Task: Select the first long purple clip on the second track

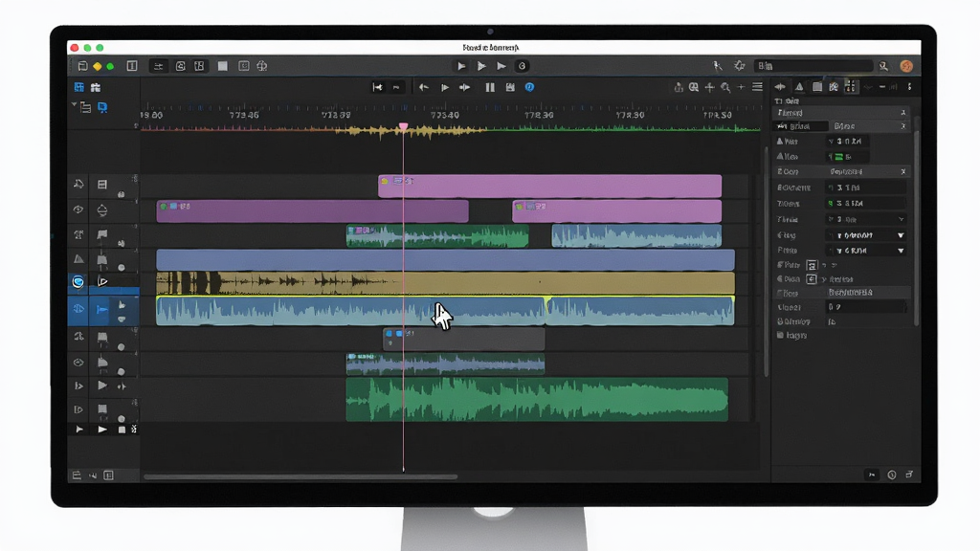Action: click(312, 211)
